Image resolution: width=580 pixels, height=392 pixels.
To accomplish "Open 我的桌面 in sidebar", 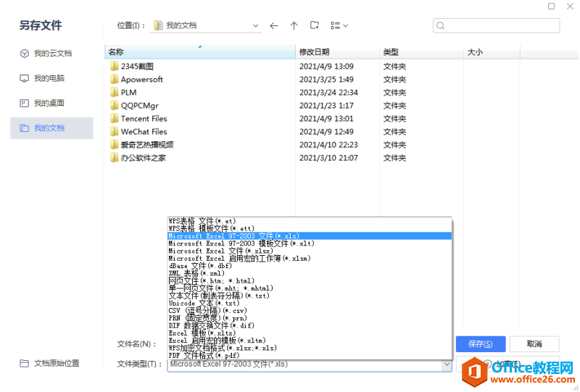I will click(51, 103).
